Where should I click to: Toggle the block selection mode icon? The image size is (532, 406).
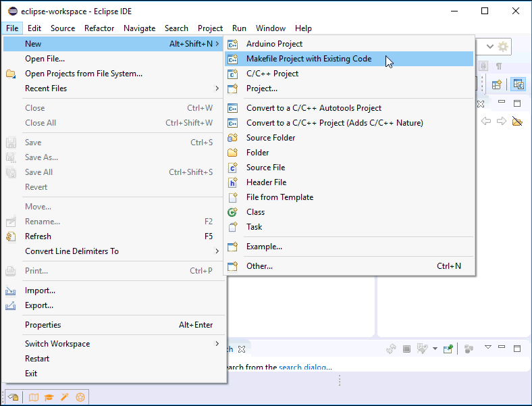[x=483, y=66]
